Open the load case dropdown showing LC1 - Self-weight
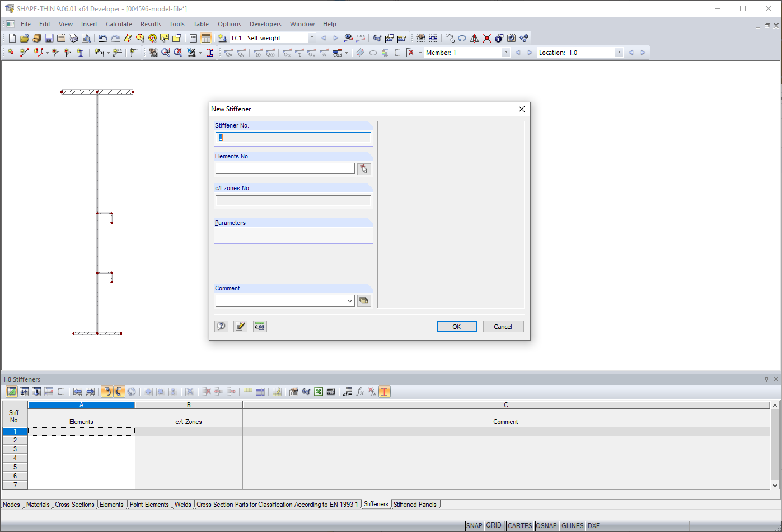The width and height of the screenshot is (782, 532). click(x=312, y=37)
